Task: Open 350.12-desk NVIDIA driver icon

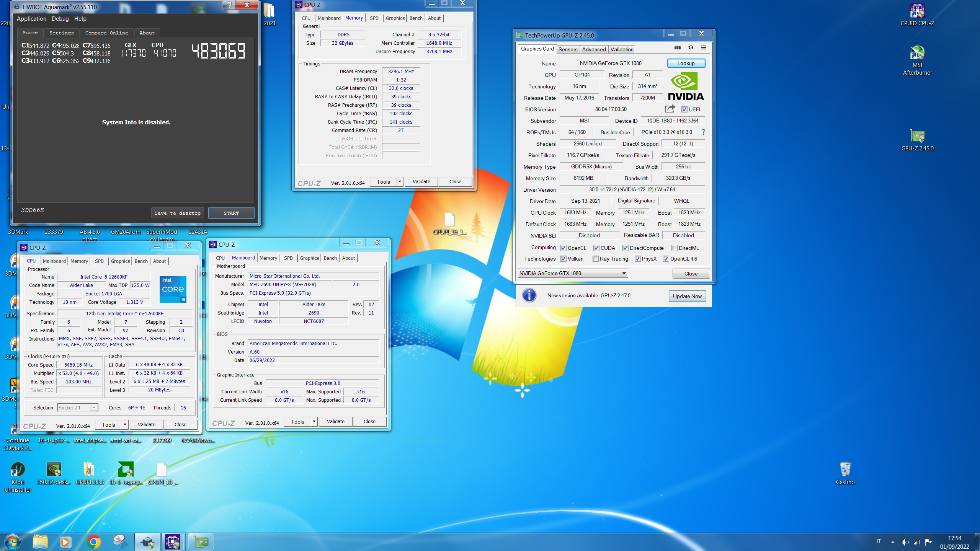Action: (x=54, y=473)
